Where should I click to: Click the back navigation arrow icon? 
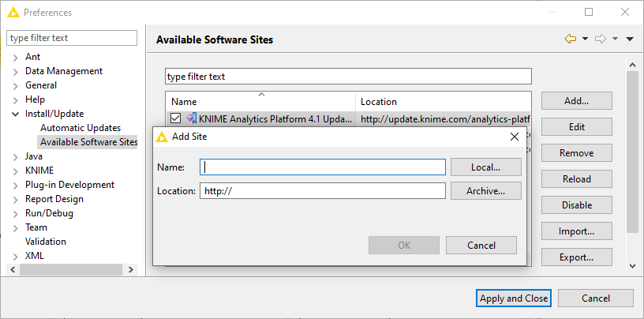click(x=571, y=39)
